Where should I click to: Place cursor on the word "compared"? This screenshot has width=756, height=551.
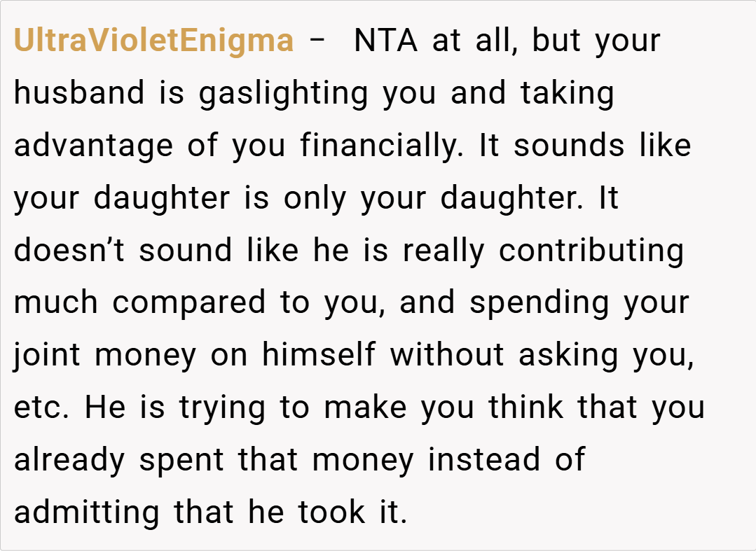[188, 303]
